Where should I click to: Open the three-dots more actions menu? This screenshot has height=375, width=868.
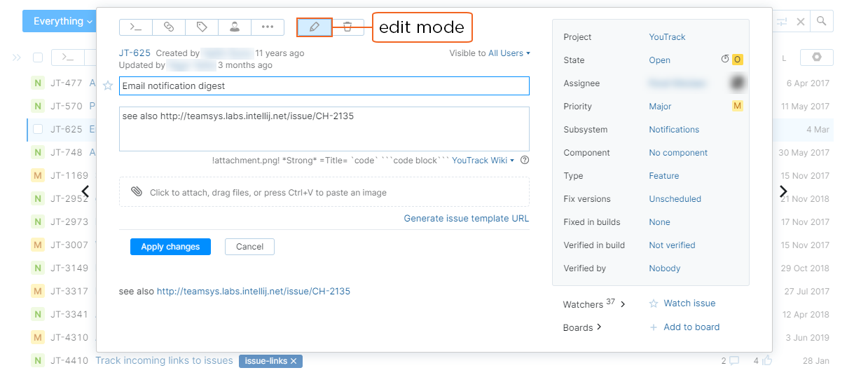coord(268,27)
